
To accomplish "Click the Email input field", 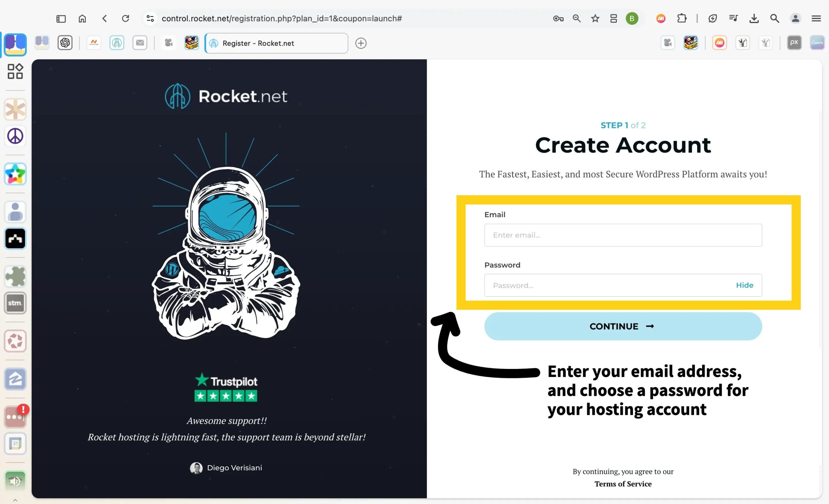I will pyautogui.click(x=623, y=235).
